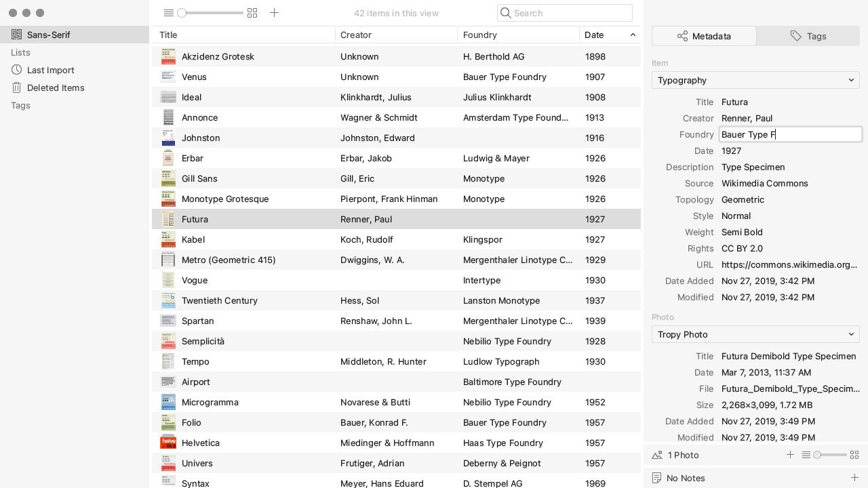Select the Sans-Serif project in sidebar
This screenshot has height=488, width=868.
(75, 35)
